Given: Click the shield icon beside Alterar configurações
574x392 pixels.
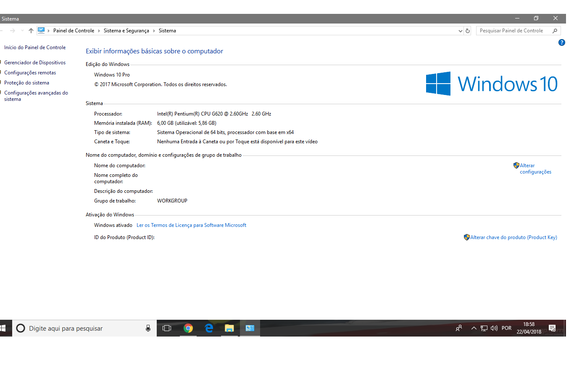Looking at the screenshot, I should point(516,166).
